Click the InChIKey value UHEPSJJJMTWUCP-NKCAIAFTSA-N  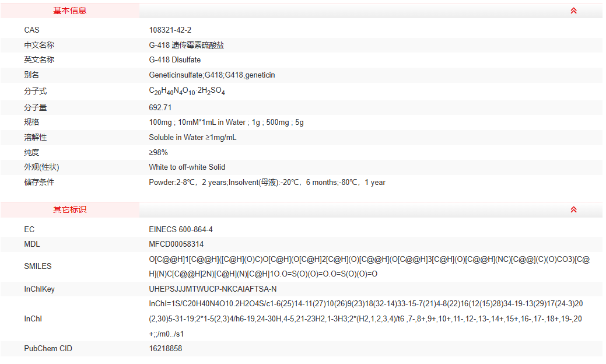click(213, 289)
